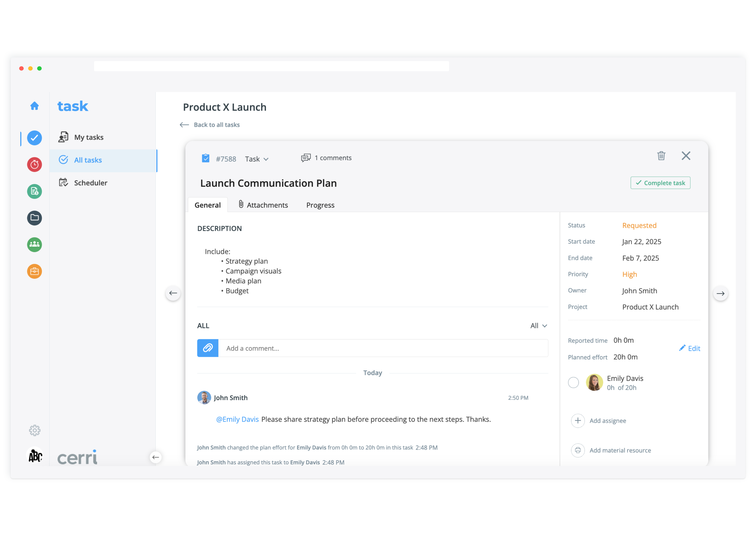
Task: Open the Scheduler menu item
Action: tap(91, 183)
